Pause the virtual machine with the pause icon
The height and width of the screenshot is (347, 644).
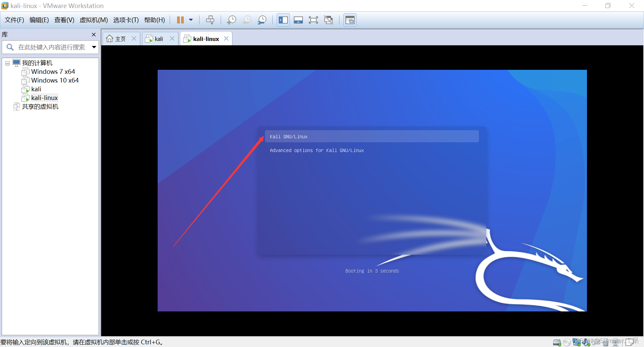click(x=180, y=20)
